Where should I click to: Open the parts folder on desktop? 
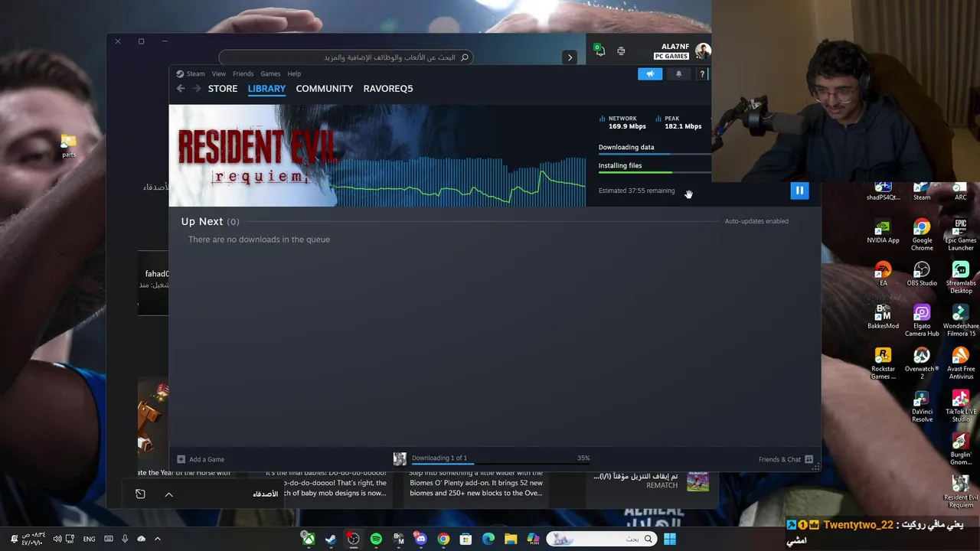click(69, 145)
